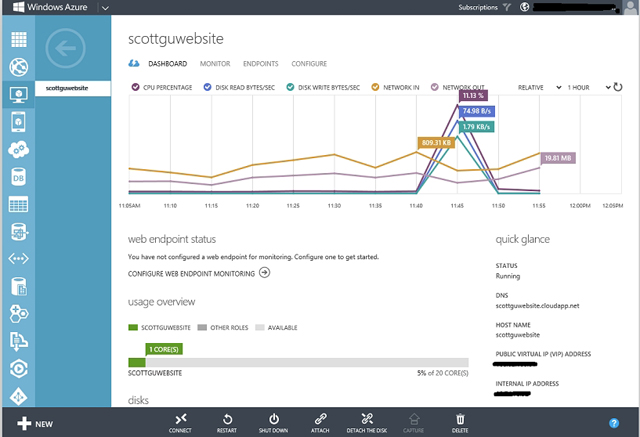
Task: Click Connect in the command bar
Action: tap(180, 423)
